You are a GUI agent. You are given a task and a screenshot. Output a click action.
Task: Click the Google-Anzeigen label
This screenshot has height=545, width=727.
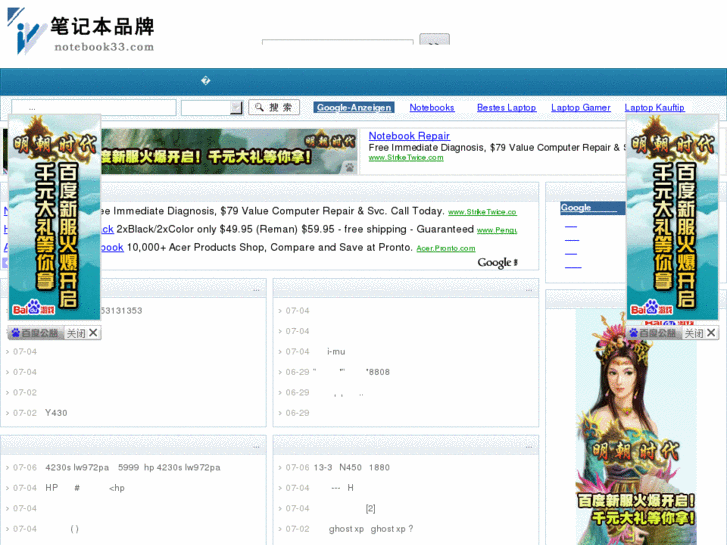click(x=354, y=108)
